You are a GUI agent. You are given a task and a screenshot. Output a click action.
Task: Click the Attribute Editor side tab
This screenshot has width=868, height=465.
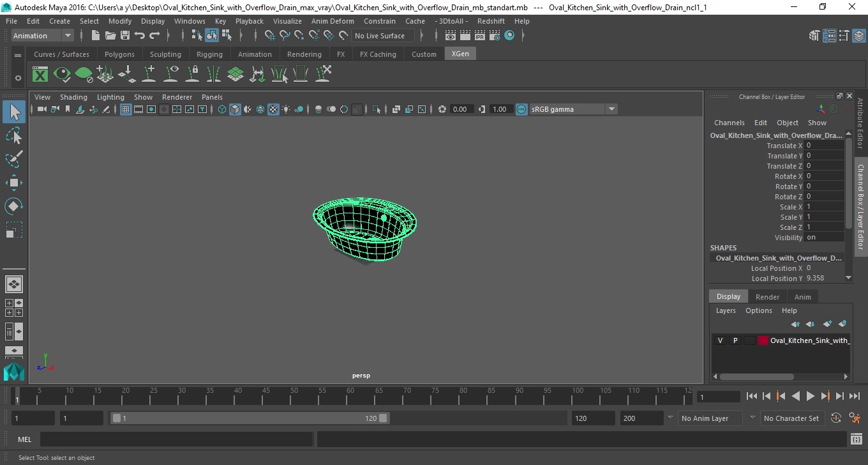860,123
